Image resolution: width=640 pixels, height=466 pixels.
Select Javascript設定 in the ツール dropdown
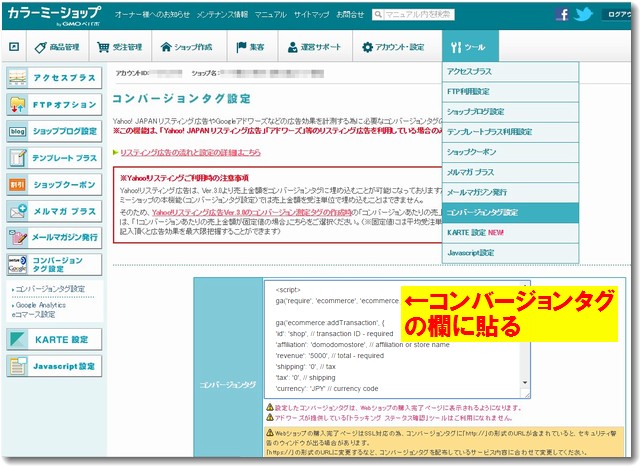510,253
